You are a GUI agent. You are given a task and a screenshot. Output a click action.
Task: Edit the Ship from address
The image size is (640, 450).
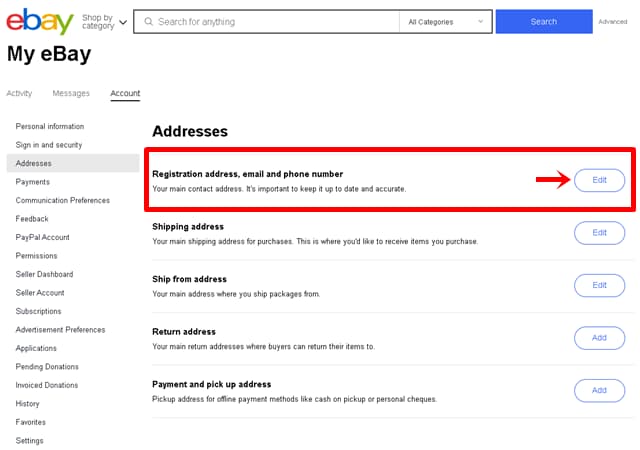point(599,285)
